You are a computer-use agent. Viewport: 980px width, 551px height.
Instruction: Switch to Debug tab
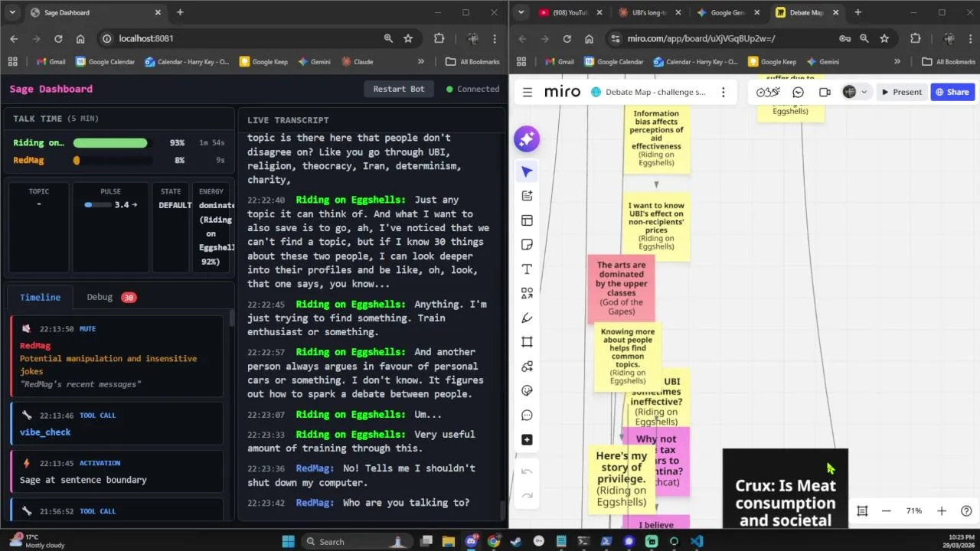point(111,297)
